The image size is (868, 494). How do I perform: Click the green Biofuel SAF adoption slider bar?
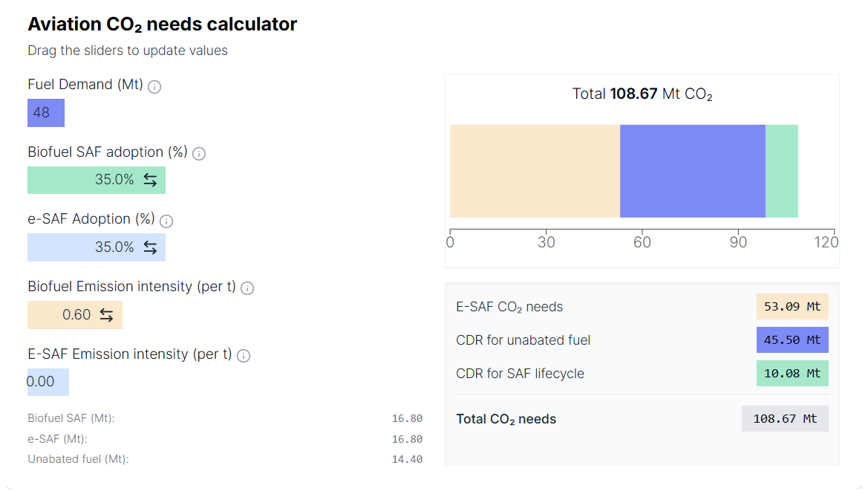pos(97,180)
